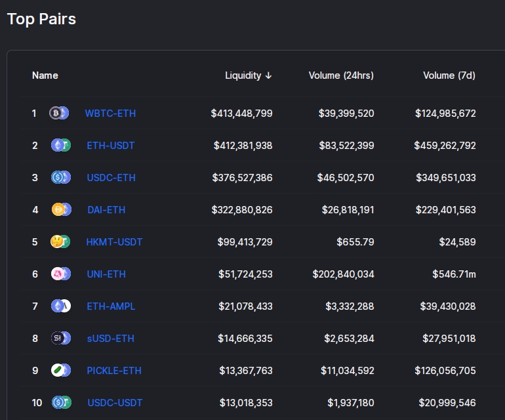This screenshot has width=505, height=420.
Task: Open the UNI-ETH pair link
Action: [x=106, y=274]
